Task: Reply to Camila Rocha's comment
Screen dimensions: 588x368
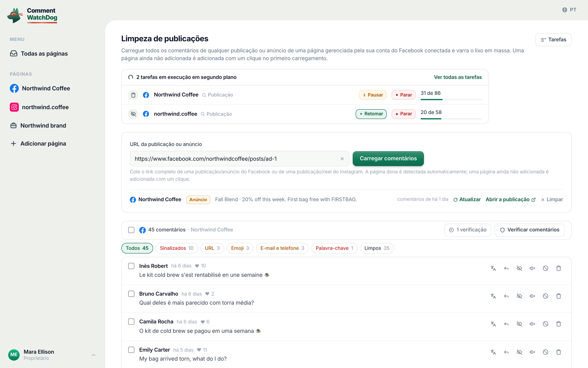Action: pyautogui.click(x=506, y=324)
